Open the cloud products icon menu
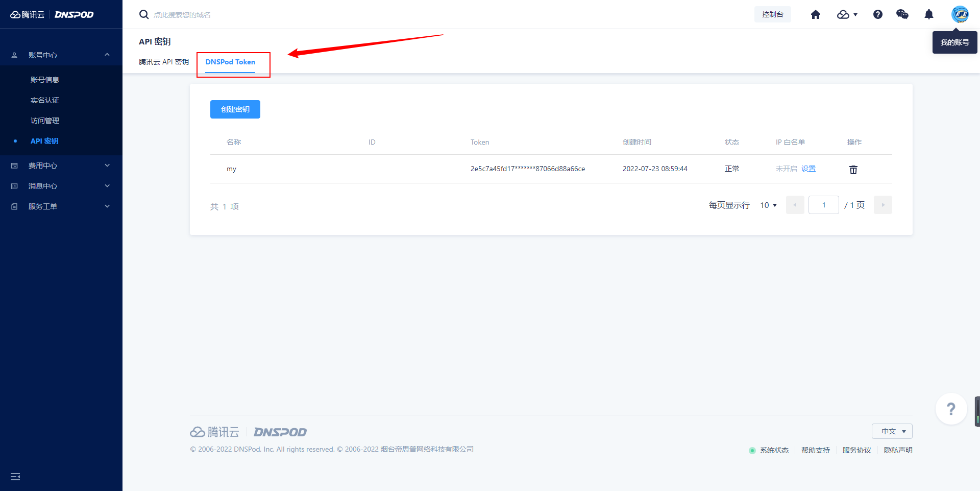 coord(847,14)
